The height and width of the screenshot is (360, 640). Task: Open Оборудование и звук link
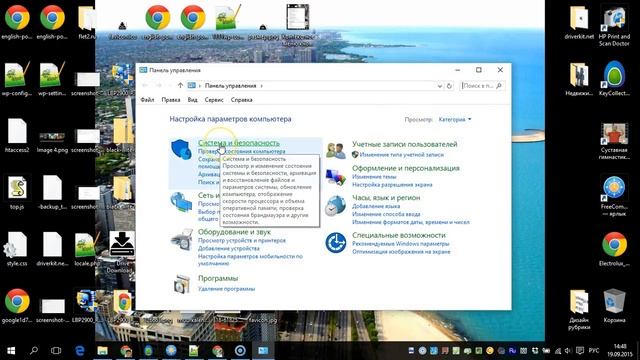coord(234,232)
